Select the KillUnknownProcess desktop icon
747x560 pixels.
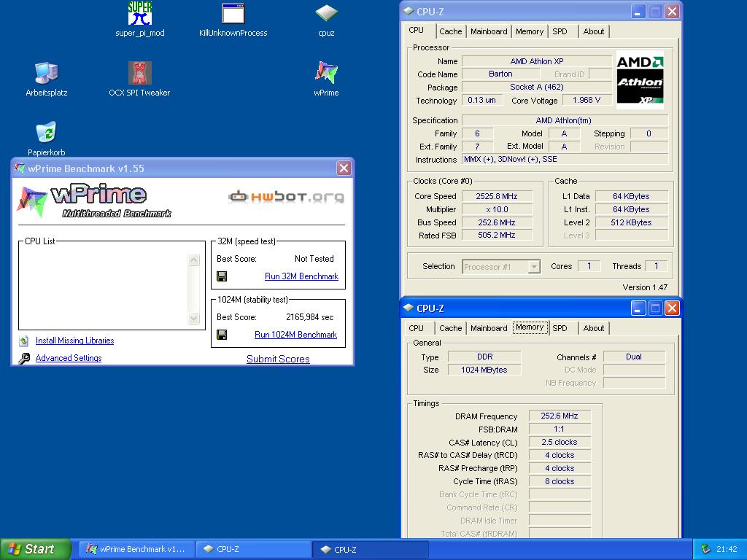[233, 14]
